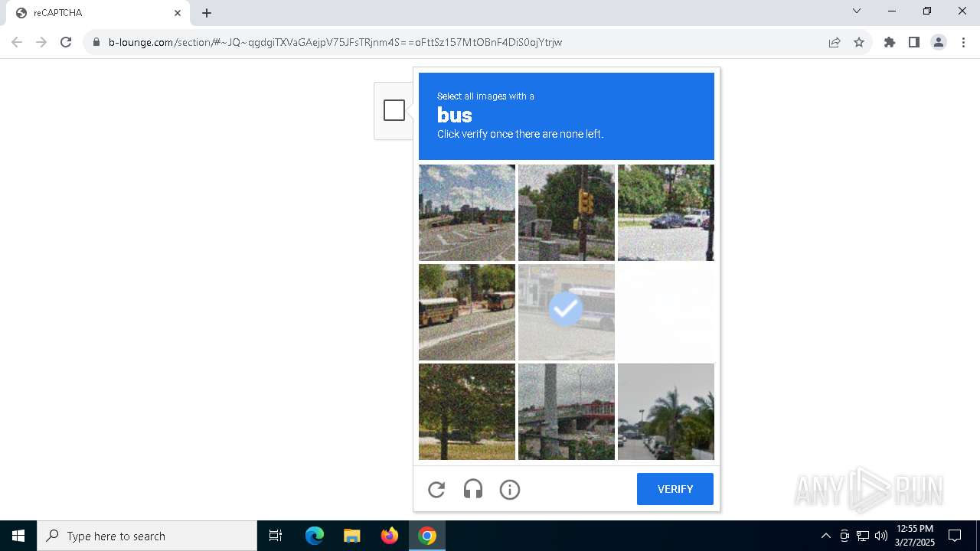Open the Extensions puzzle icon
This screenshot has height=551, width=980.
[x=890, y=42]
